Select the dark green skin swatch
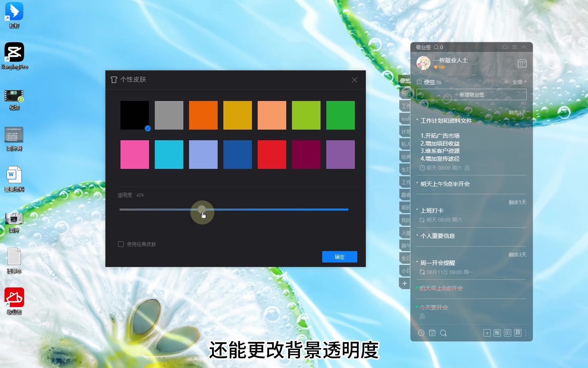The height and width of the screenshot is (368, 588). 341,115
